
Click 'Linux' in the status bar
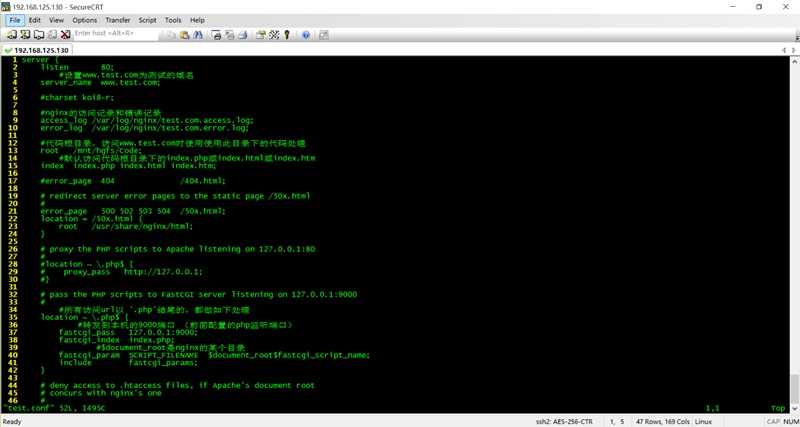704,422
